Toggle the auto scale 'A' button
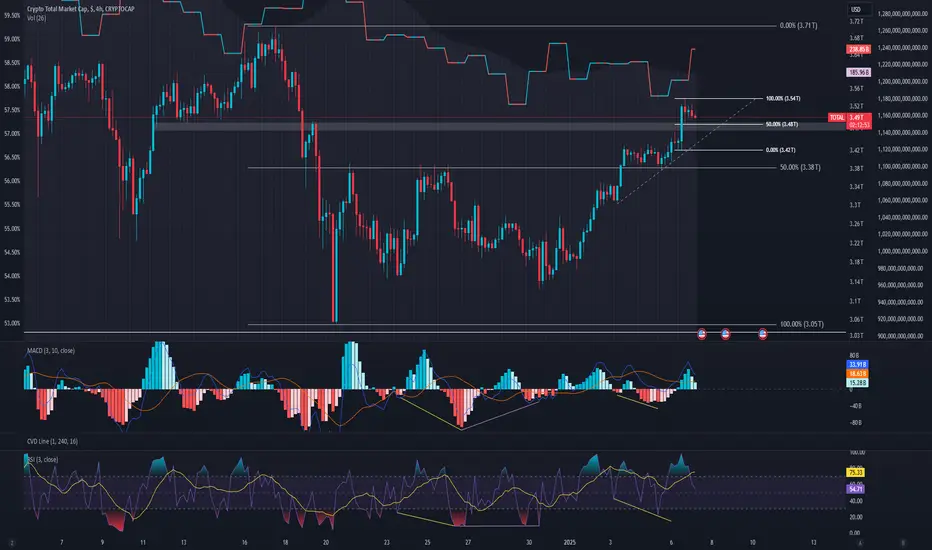Image resolution: width=932 pixels, height=550 pixels. 860,543
